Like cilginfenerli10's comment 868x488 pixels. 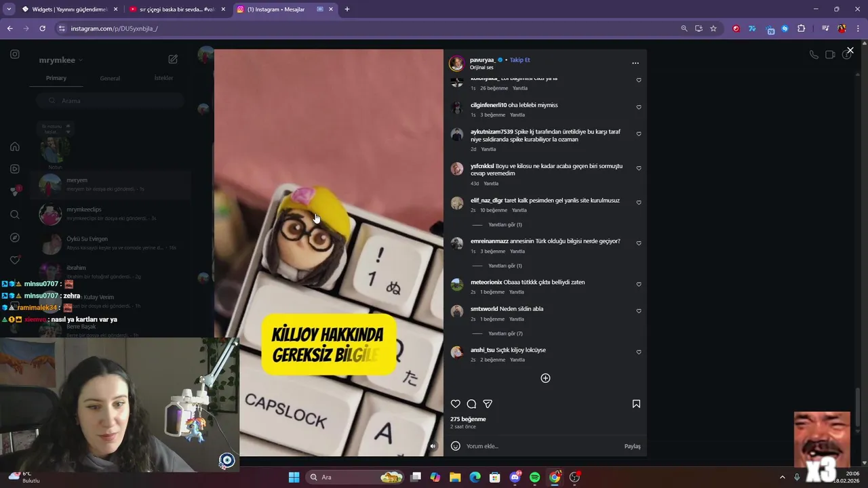(x=639, y=107)
